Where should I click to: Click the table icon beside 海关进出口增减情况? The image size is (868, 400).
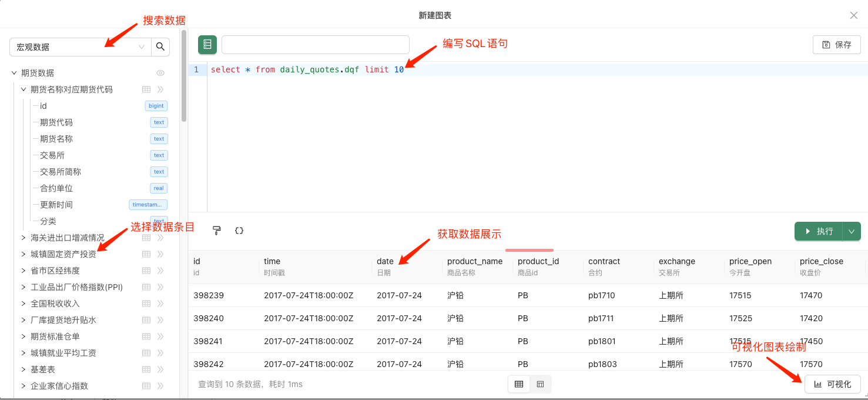145,237
